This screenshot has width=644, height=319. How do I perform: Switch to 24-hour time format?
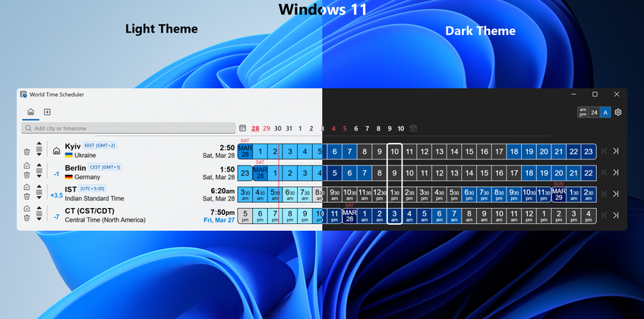595,112
